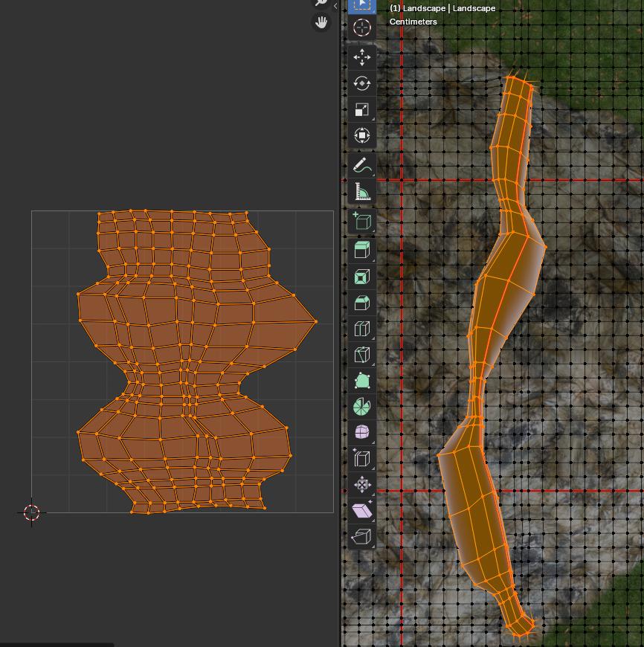Choose the Shrink/Fatten tool

[x=362, y=485]
